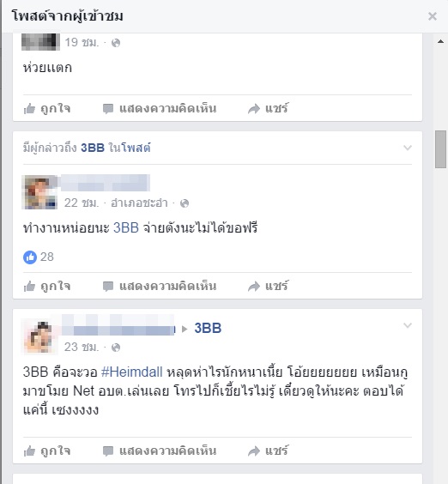Share the ห่วยแตก post
Viewport: 448px width, 484px height.
tap(268, 109)
